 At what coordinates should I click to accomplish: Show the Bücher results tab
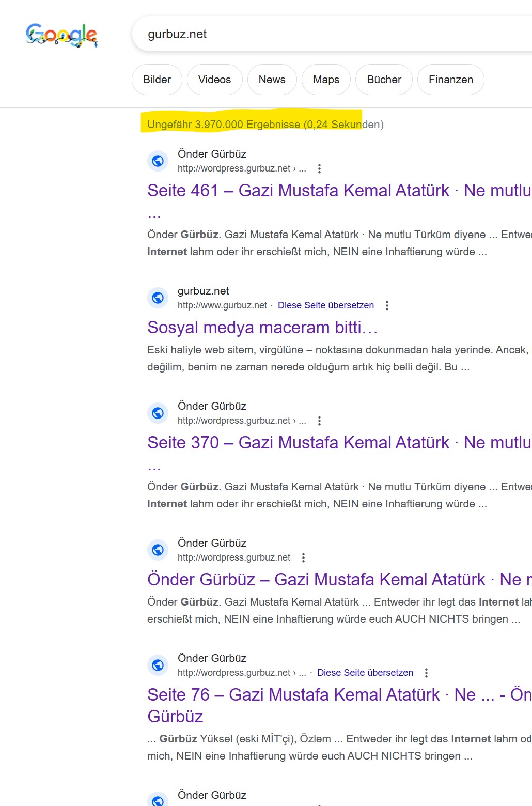[x=384, y=80]
